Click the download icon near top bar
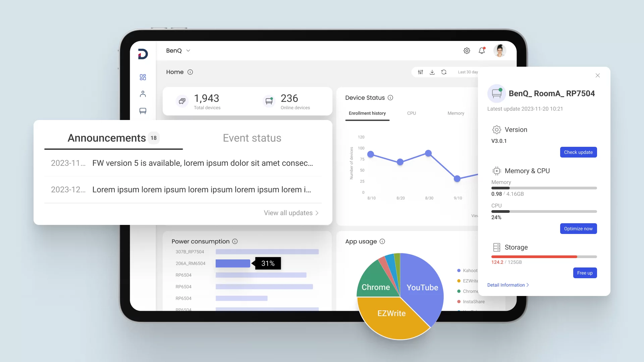Viewport: 644px width, 362px height. coord(432,72)
